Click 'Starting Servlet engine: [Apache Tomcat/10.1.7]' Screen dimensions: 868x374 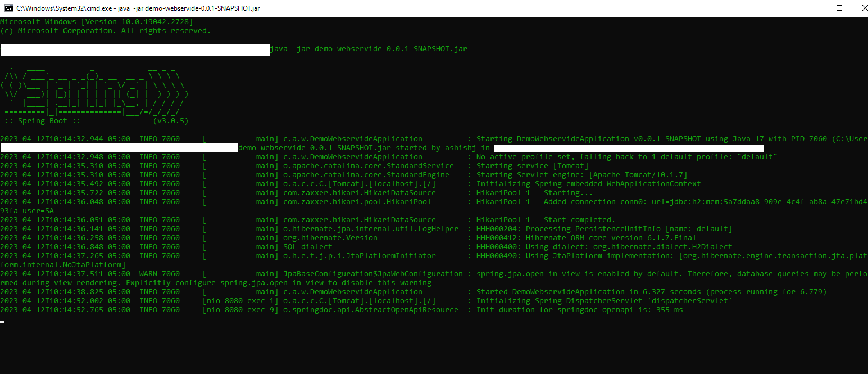click(582, 175)
